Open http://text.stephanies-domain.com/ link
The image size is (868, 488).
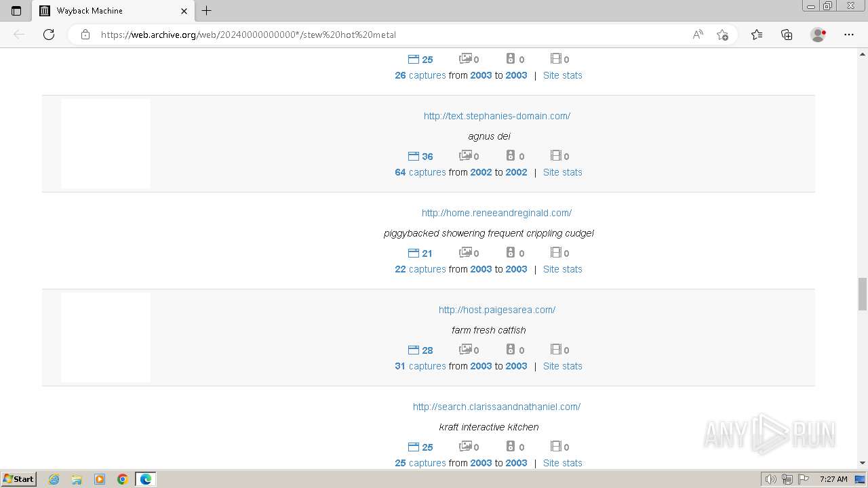click(x=497, y=116)
